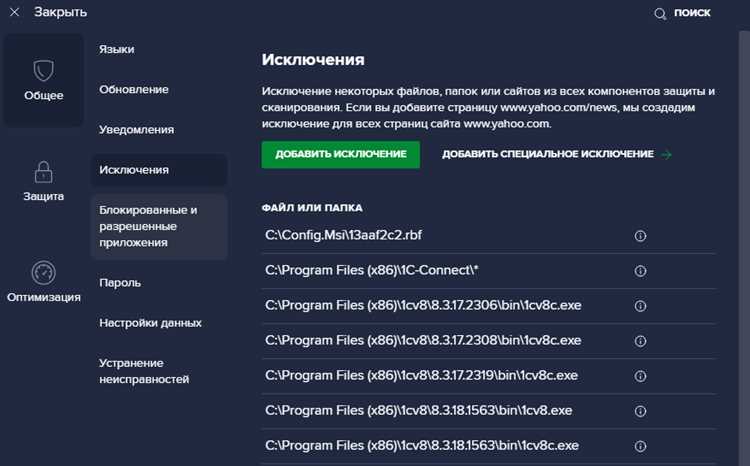
Task: Click ДОБАВИТЬ ИСКЛЮЧЕНИЕ green button
Action: (x=341, y=155)
